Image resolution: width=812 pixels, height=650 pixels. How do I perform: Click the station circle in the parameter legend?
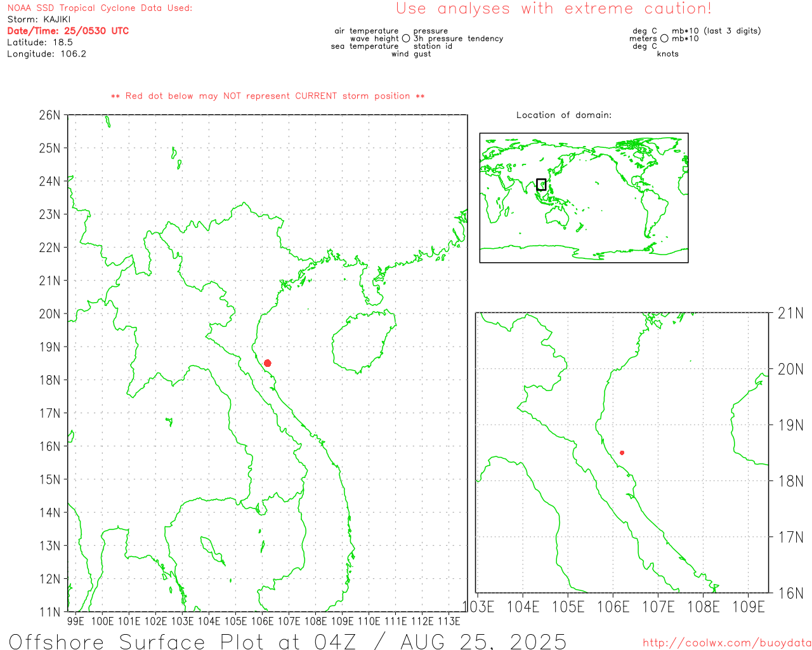(406, 38)
